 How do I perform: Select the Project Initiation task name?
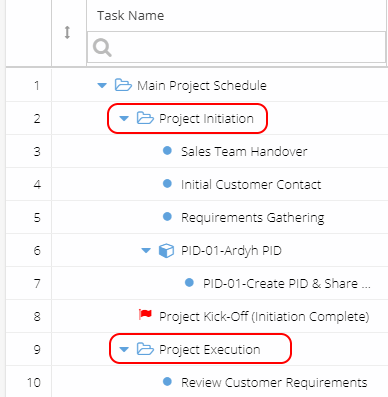(206, 119)
